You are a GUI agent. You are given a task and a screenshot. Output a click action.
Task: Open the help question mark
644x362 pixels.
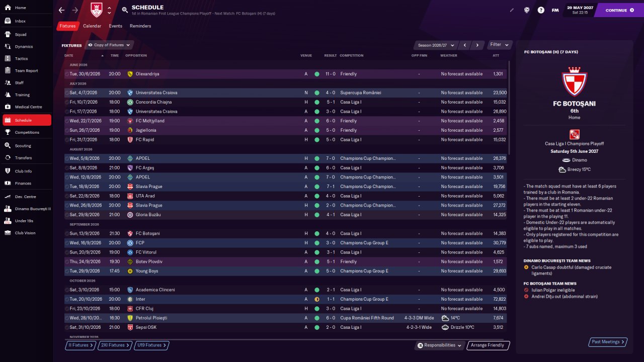click(x=541, y=10)
